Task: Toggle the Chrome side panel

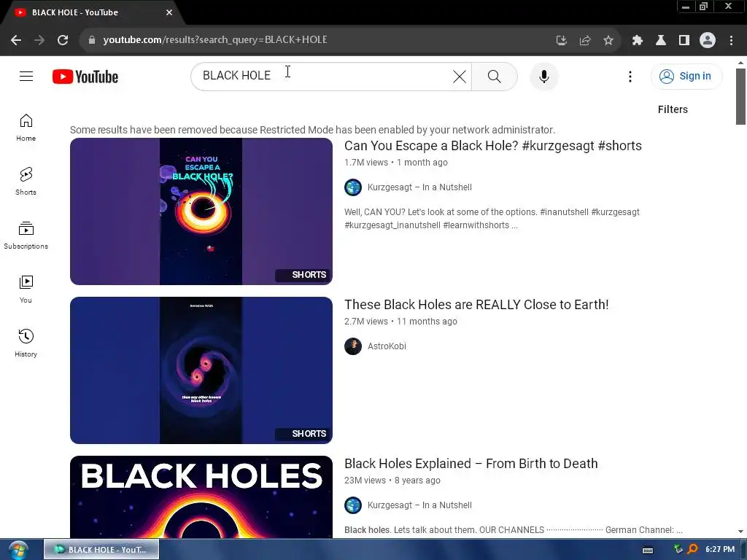Action: pos(684,41)
